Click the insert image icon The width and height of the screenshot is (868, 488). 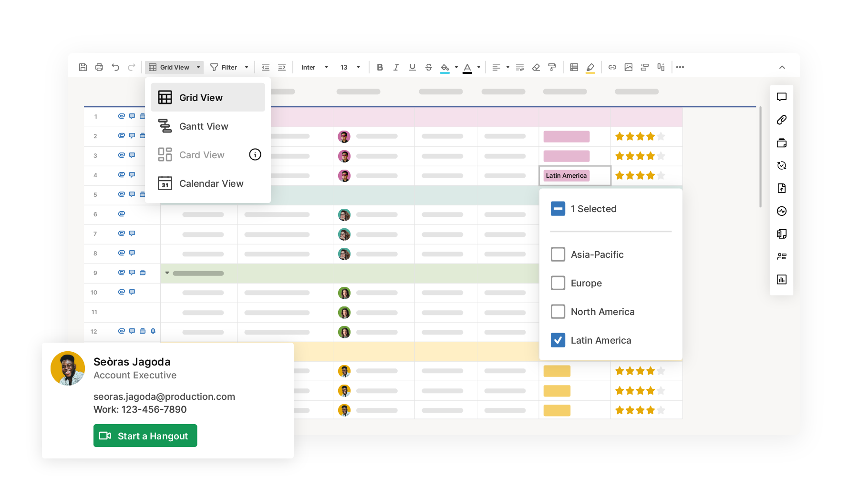coord(629,67)
